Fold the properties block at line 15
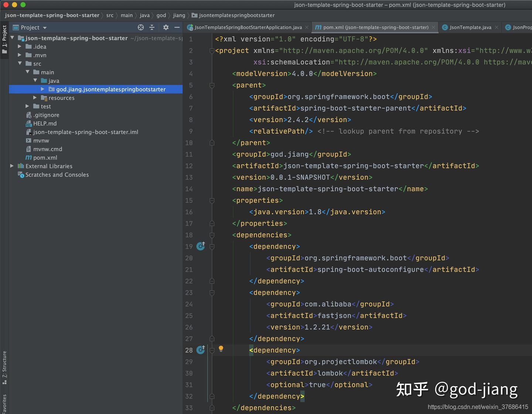This screenshot has width=532, height=414. coord(212,201)
